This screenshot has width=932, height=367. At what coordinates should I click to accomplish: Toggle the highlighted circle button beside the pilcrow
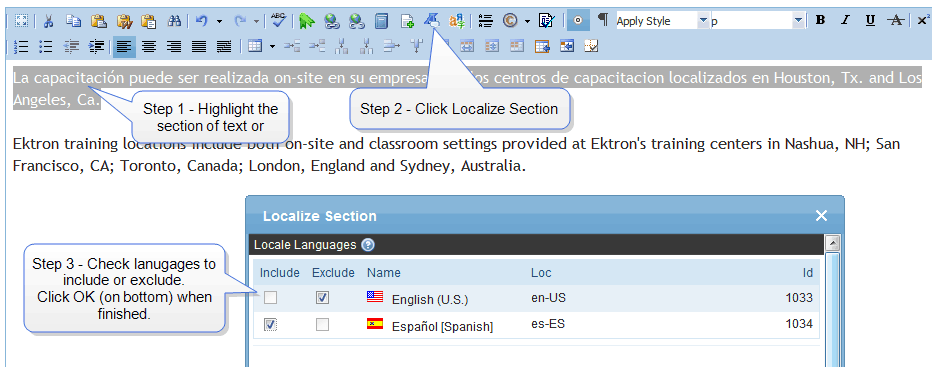578,20
